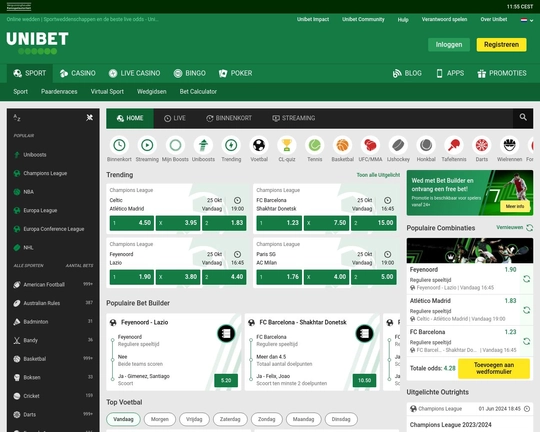The image size is (540, 432).
Task: Select the Uniboosts carousel icon
Action: [x=203, y=145]
